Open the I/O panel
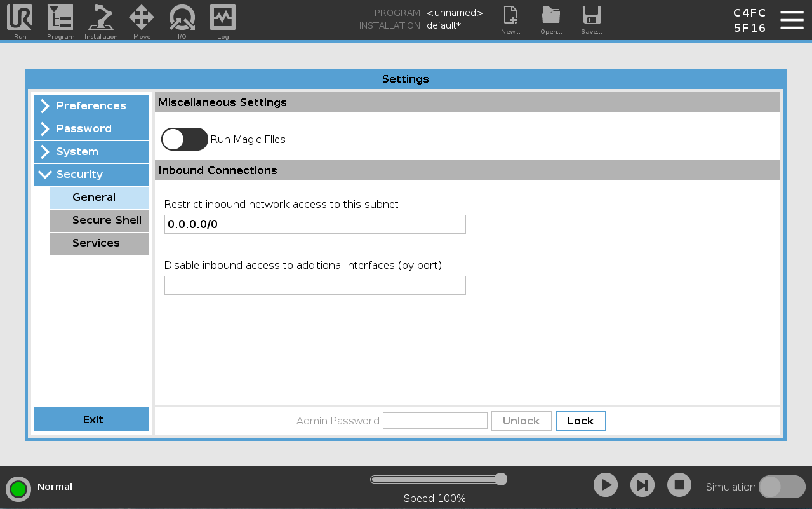 [x=182, y=20]
